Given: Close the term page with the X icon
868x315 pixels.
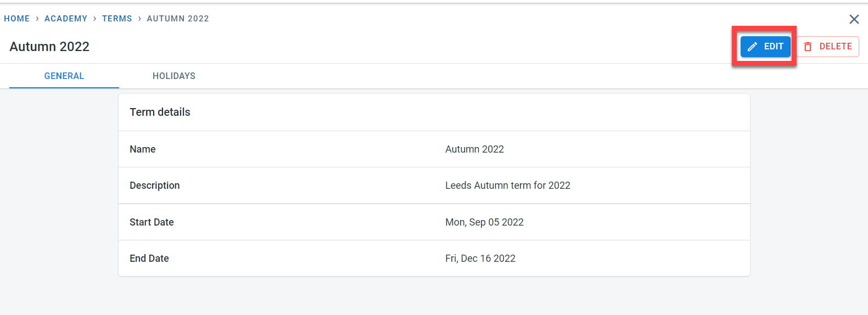Looking at the screenshot, I should (x=854, y=19).
